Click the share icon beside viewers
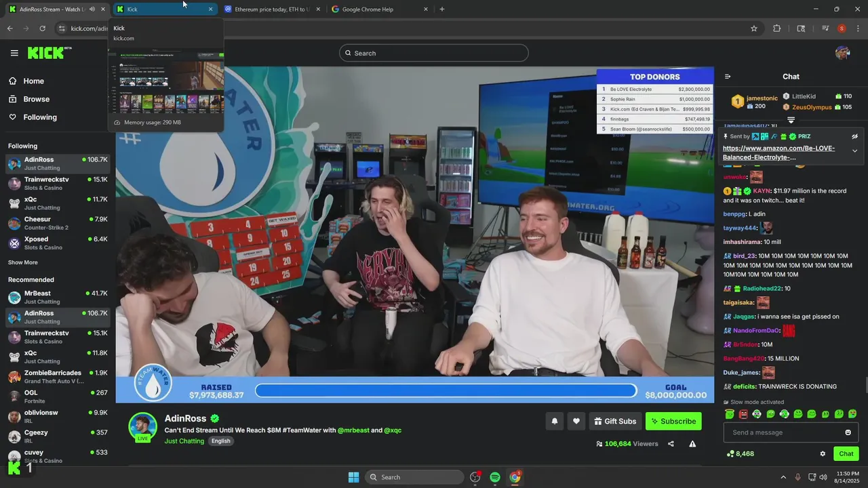The width and height of the screenshot is (868, 488). point(671,444)
